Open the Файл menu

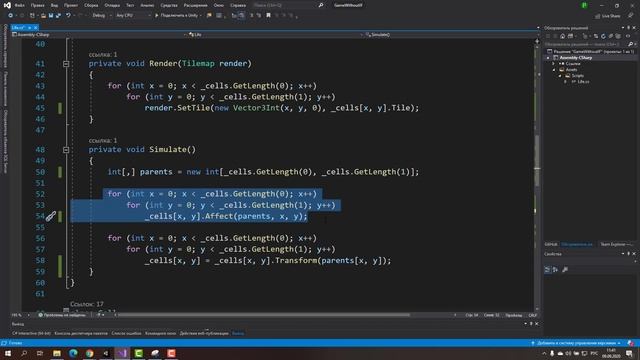point(20,5)
